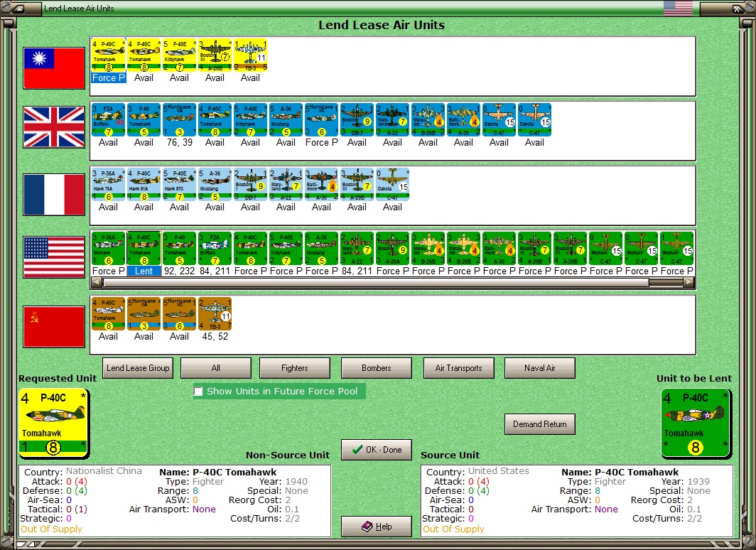Confirm with the OK - Done button
The width and height of the screenshot is (756, 550).
pyautogui.click(x=377, y=449)
